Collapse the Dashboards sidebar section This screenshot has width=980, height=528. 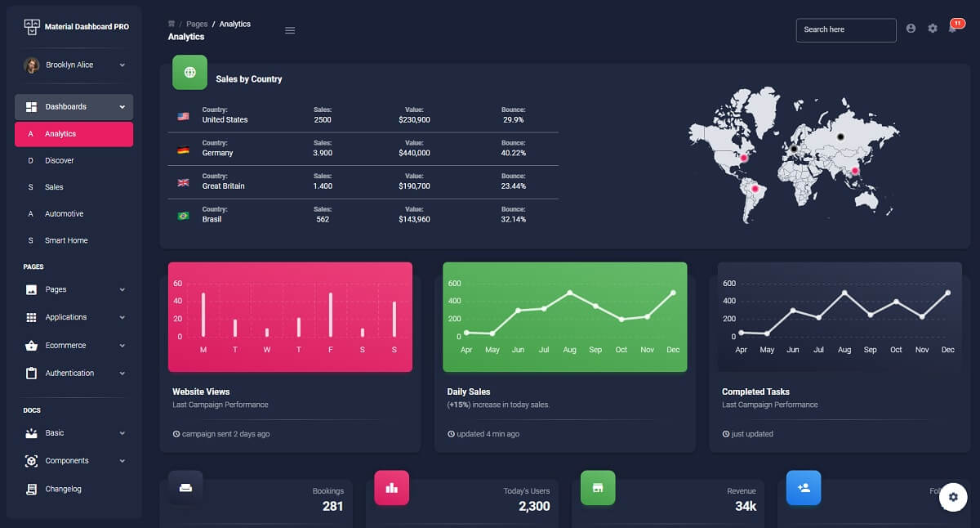(73, 106)
